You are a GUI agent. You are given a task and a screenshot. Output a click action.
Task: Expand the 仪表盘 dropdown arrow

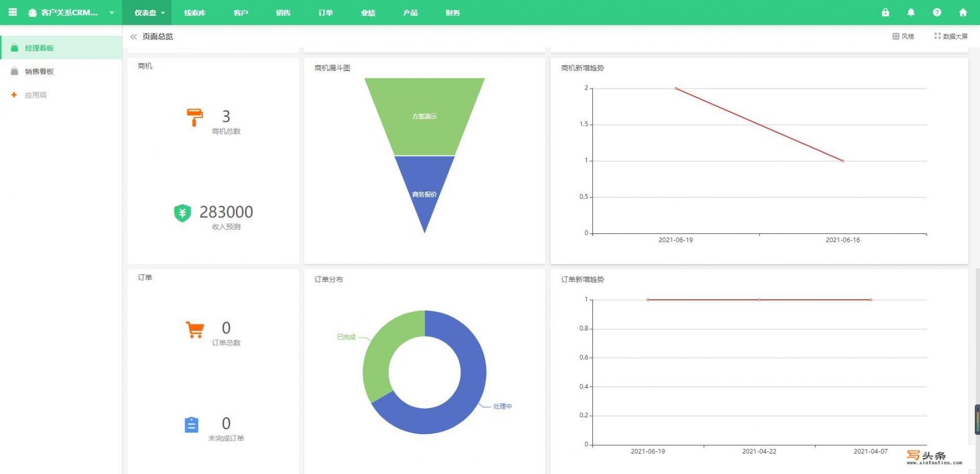[163, 12]
